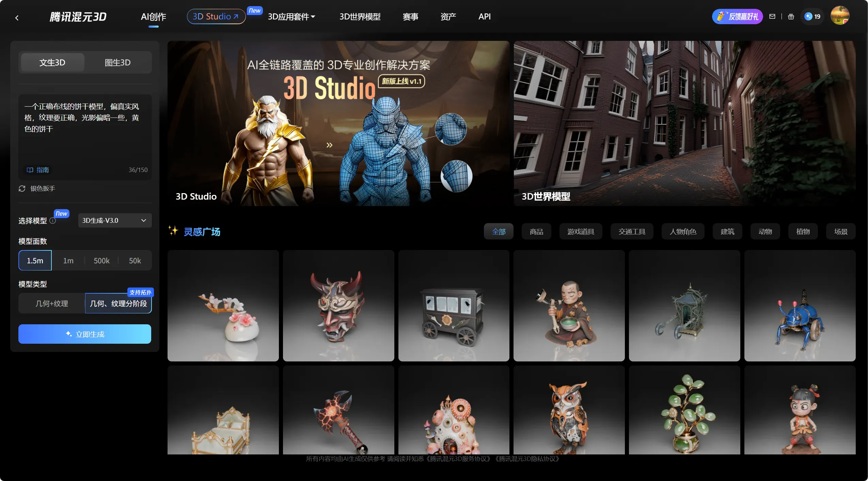
Task: Open the mail inbox icon
Action: [x=772, y=16]
